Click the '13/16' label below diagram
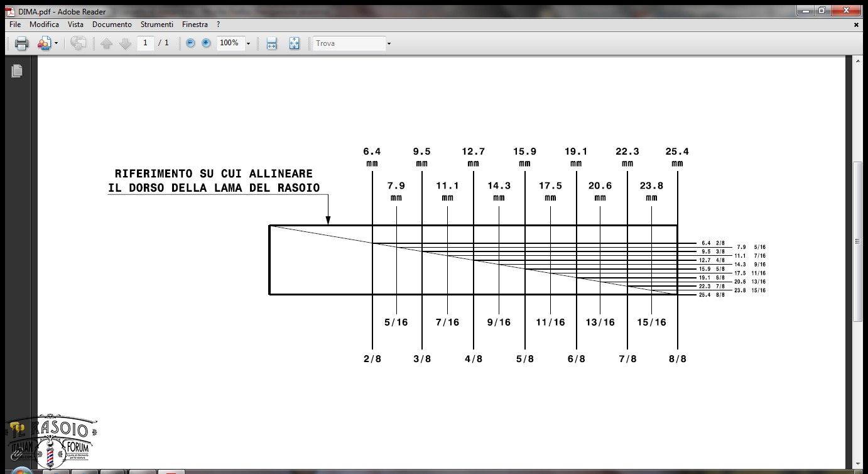This screenshot has height=474, width=868. 600,322
